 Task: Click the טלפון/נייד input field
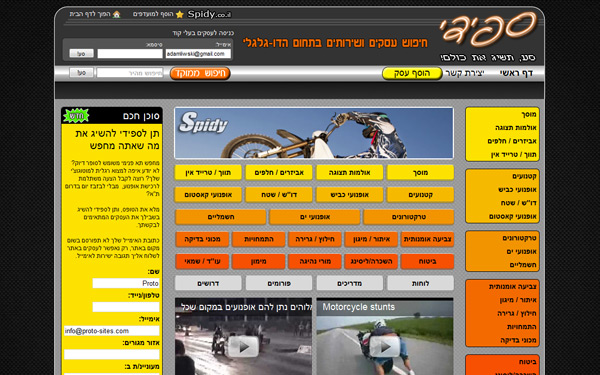pyautogui.click(x=126, y=307)
